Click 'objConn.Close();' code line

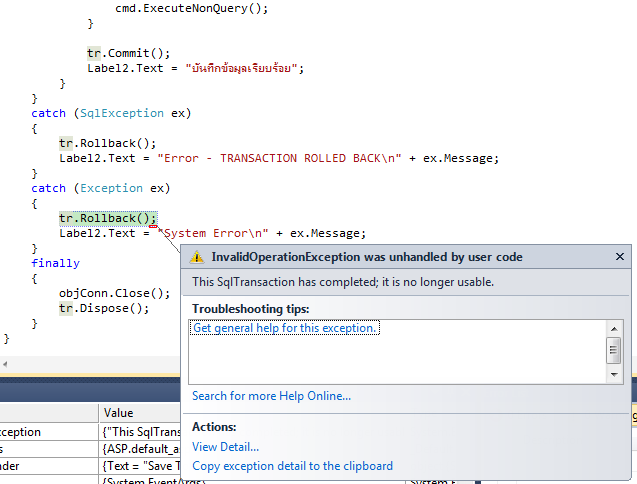click(x=115, y=293)
